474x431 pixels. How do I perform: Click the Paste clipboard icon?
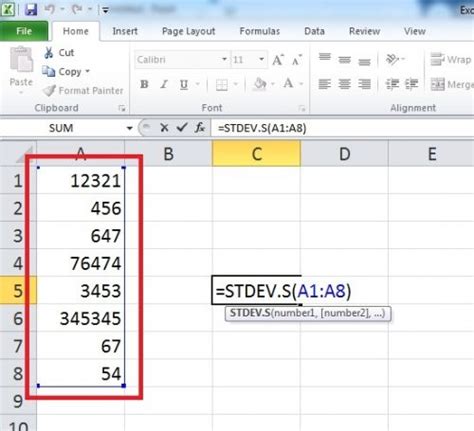click(22, 59)
